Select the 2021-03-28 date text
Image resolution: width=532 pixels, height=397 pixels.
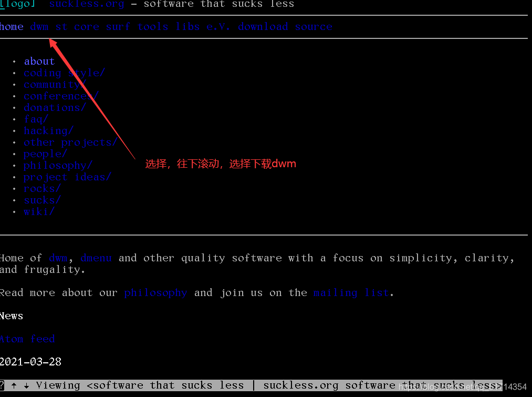(30, 362)
